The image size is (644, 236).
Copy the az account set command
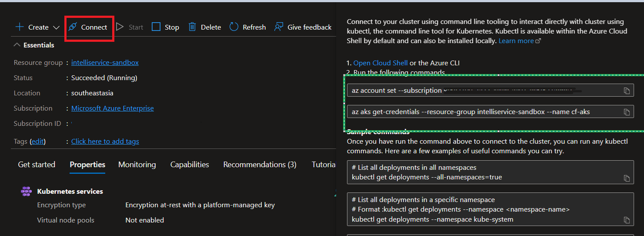click(x=627, y=91)
